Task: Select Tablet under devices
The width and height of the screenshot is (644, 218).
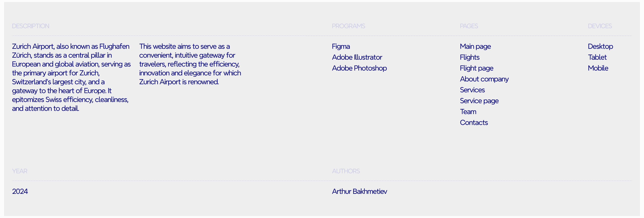Action: point(597,57)
